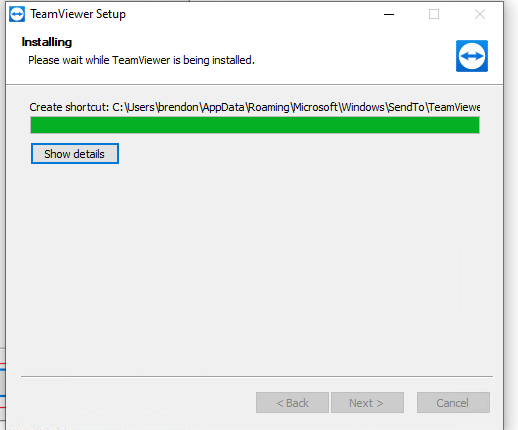Click the empty grey installer pane

[255, 267]
